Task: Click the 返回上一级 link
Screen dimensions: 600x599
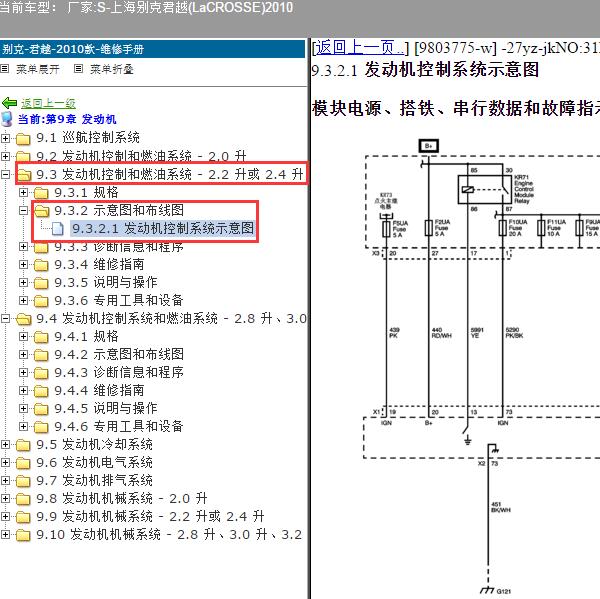Action: [x=48, y=103]
